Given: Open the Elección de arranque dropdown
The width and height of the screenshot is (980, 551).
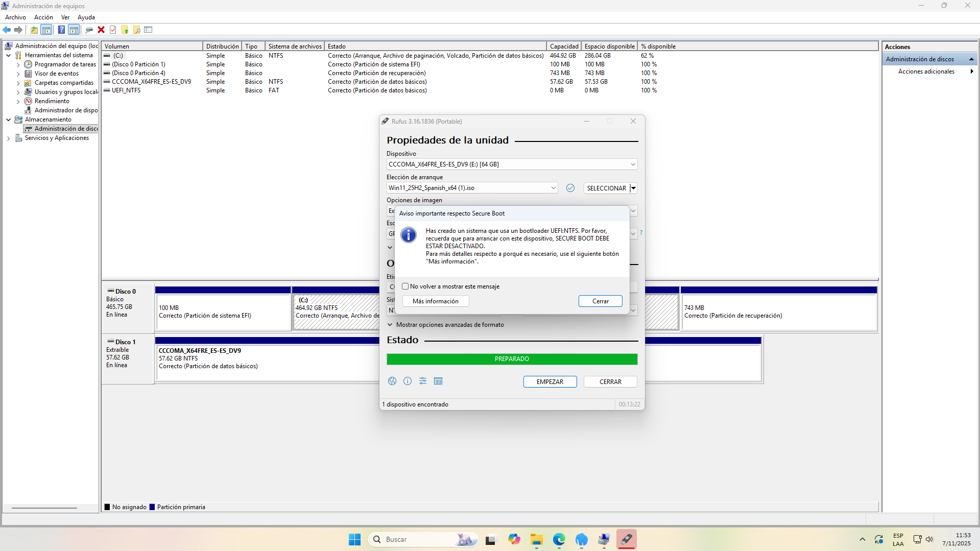Looking at the screenshot, I should point(553,188).
